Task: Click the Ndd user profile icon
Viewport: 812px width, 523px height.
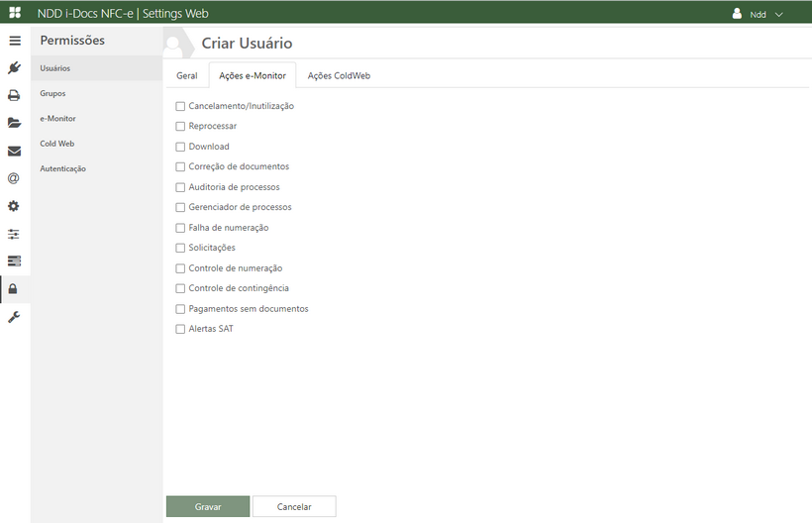Action: click(737, 14)
